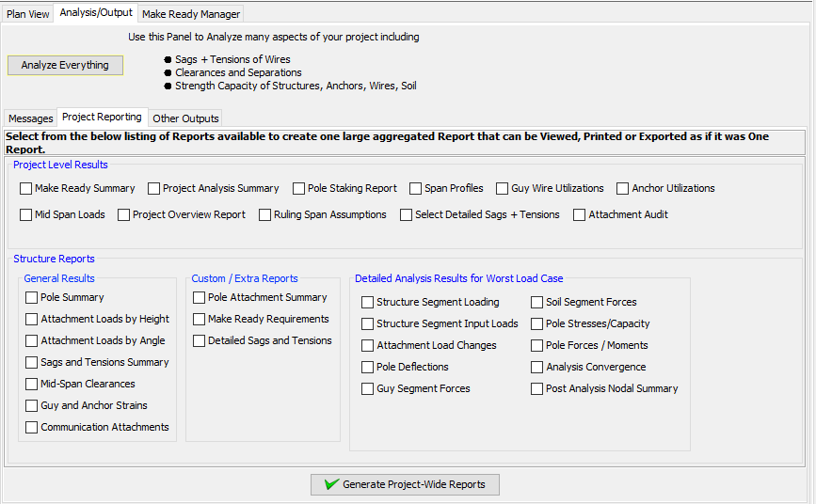Check Guy Wire Utilizations box
This screenshot has height=504, width=816.
coord(503,188)
